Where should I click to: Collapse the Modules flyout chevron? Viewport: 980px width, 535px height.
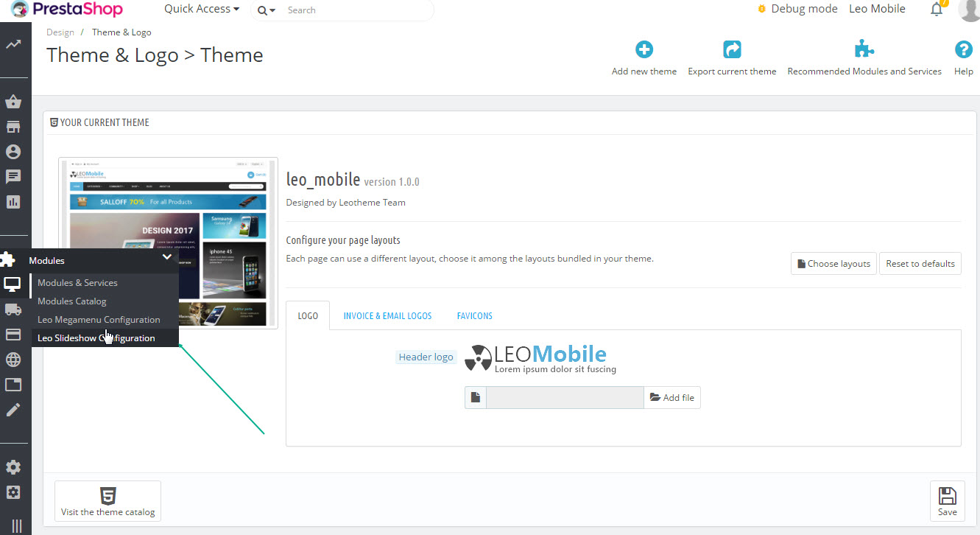tap(167, 257)
